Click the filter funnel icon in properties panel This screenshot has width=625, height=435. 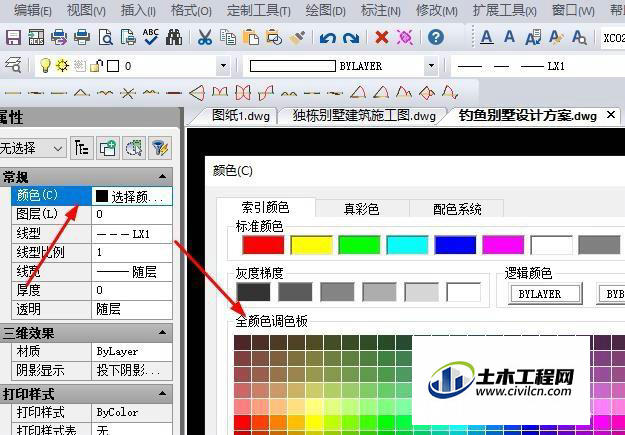tap(160, 148)
